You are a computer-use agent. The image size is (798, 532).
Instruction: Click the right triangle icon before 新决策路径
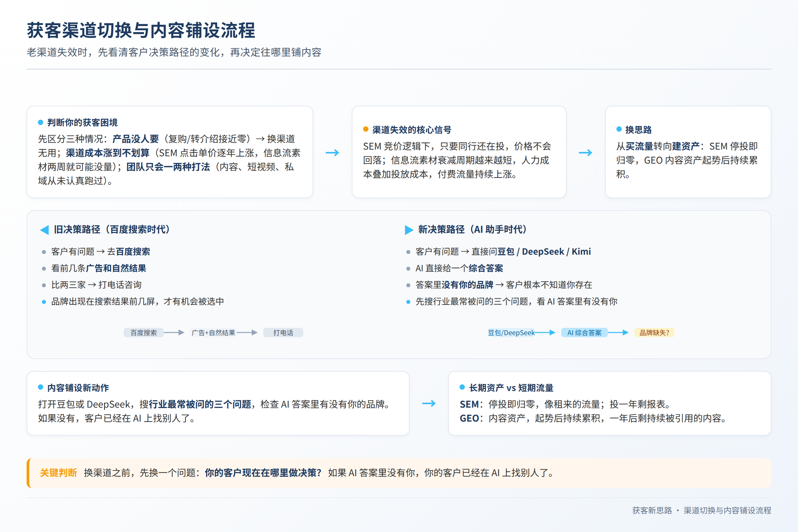[x=409, y=230]
